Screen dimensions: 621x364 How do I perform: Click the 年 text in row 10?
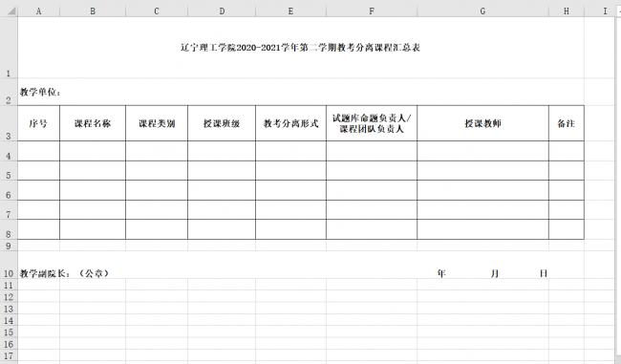pos(441,273)
